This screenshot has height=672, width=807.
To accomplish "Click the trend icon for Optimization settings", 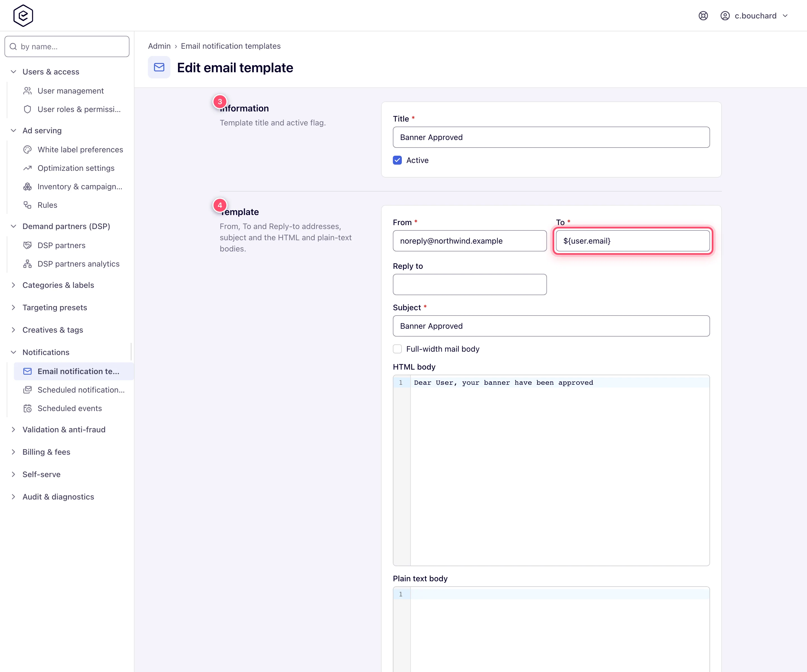I will click(27, 168).
